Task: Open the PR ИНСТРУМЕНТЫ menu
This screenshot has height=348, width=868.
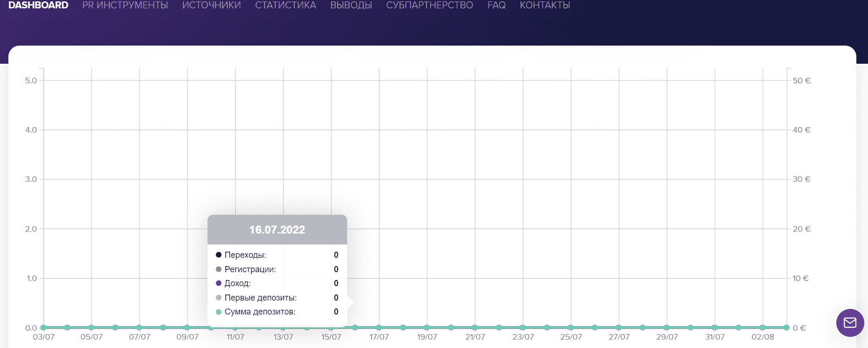Action: [x=125, y=5]
